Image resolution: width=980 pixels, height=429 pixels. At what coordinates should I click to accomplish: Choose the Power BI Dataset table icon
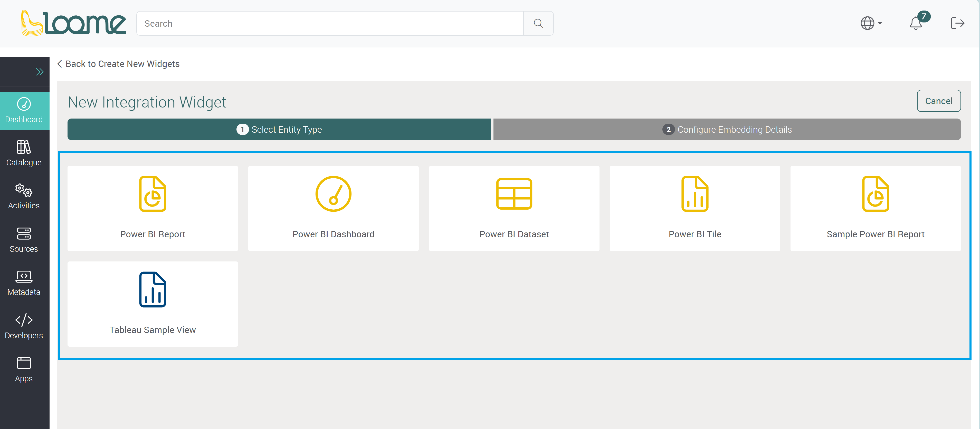[514, 193]
